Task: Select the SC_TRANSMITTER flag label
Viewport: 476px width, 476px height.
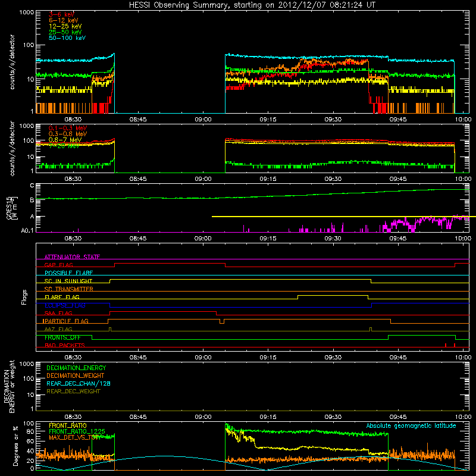Action: coord(68,289)
